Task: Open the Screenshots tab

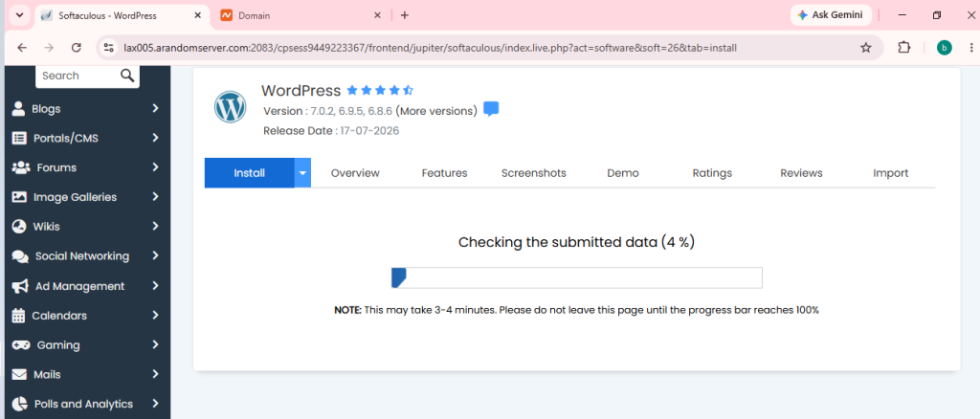Action: point(534,173)
